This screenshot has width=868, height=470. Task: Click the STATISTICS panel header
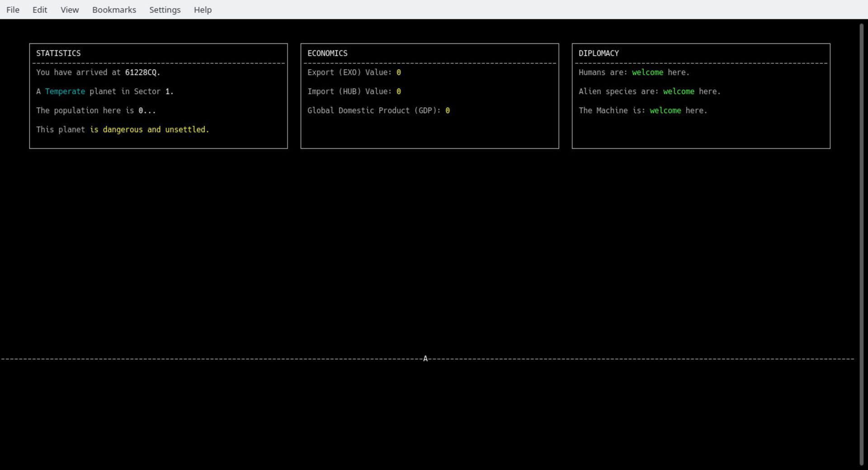click(x=58, y=53)
